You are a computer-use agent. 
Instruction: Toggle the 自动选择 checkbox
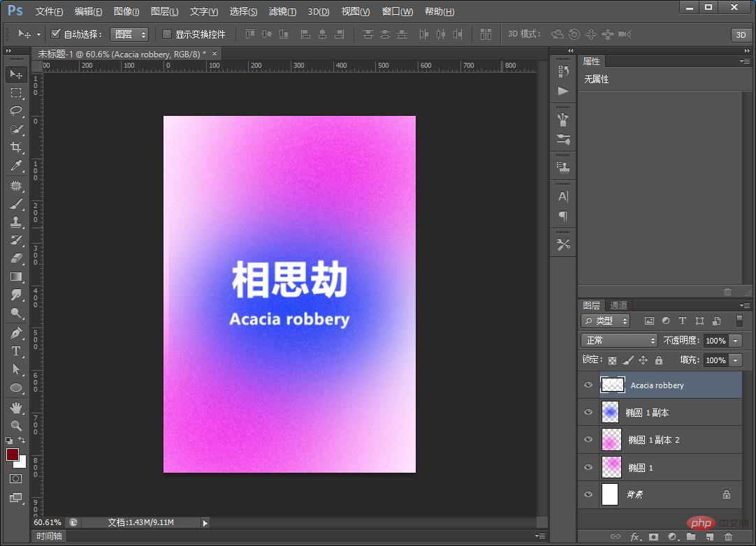coord(55,34)
